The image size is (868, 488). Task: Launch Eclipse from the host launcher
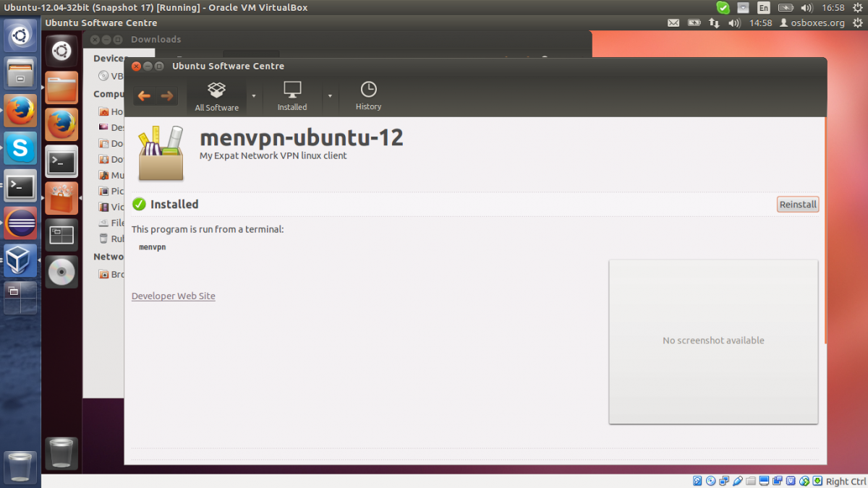(20, 223)
